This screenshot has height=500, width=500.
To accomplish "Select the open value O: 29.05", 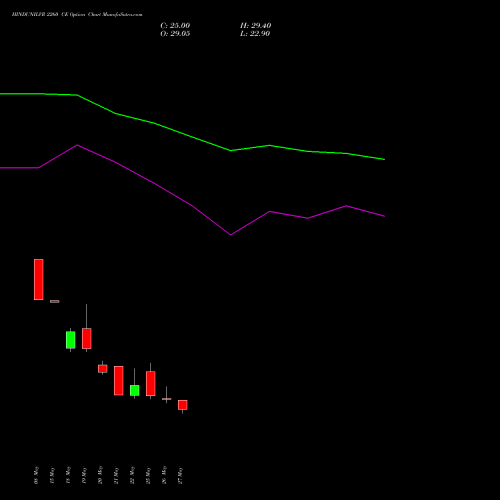I will (x=175, y=34).
